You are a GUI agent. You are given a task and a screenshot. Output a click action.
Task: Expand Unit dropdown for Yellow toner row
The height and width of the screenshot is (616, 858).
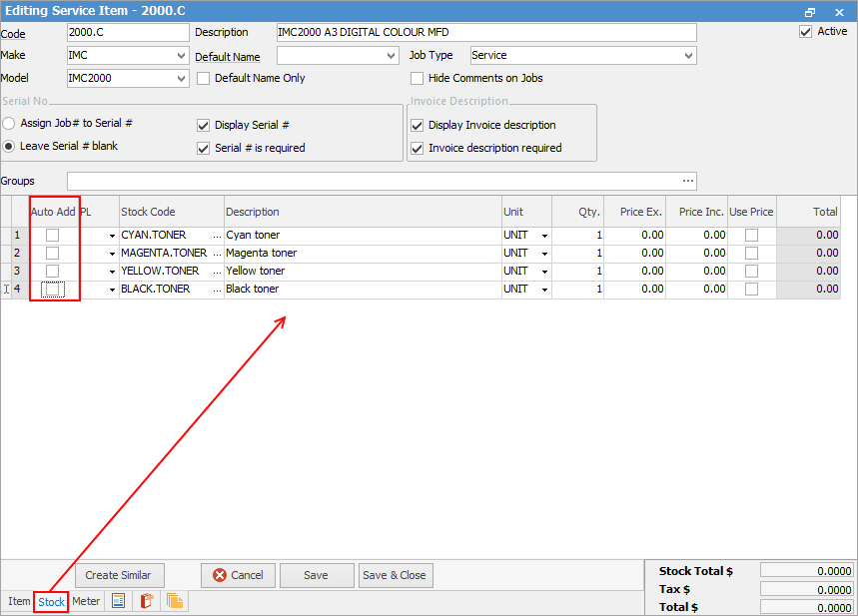pyautogui.click(x=544, y=272)
